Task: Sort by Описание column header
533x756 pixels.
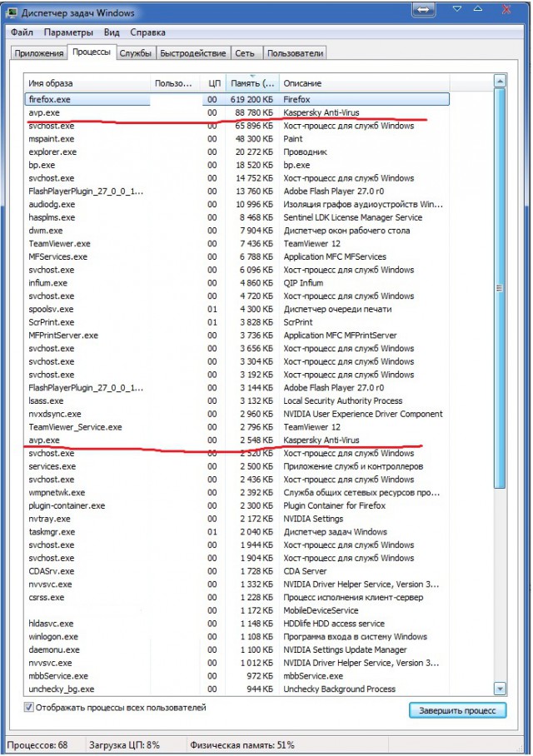Action: (364, 83)
